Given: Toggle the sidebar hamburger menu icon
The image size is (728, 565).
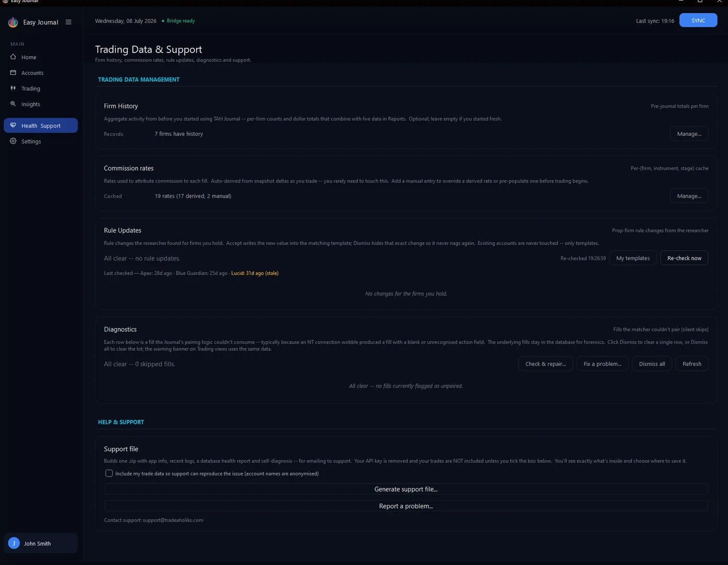Looking at the screenshot, I should (x=68, y=22).
